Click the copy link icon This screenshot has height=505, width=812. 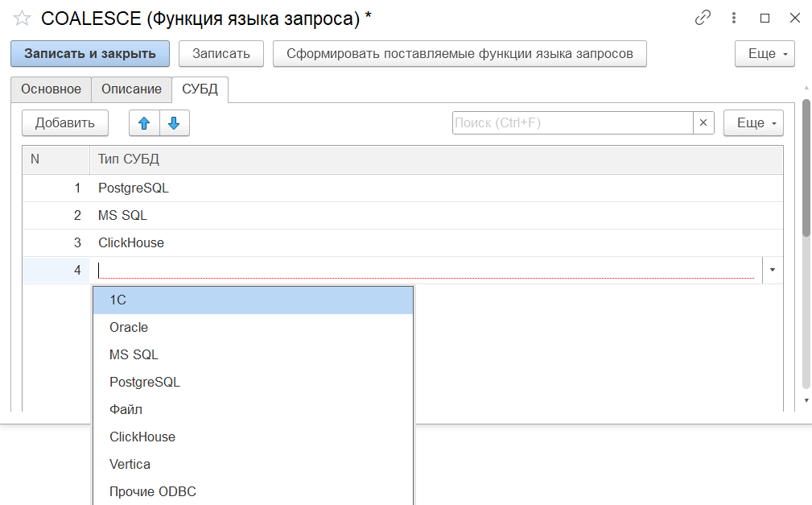point(703,18)
